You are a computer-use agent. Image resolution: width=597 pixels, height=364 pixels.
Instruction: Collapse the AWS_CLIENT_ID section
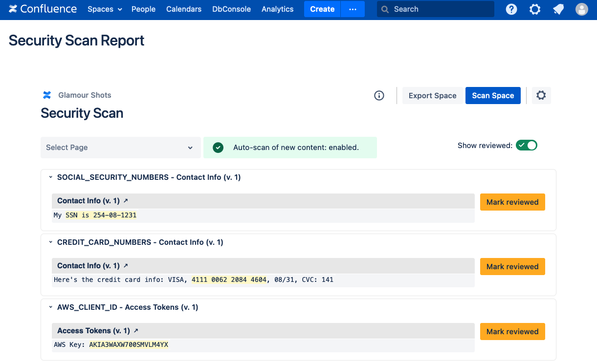click(x=50, y=307)
